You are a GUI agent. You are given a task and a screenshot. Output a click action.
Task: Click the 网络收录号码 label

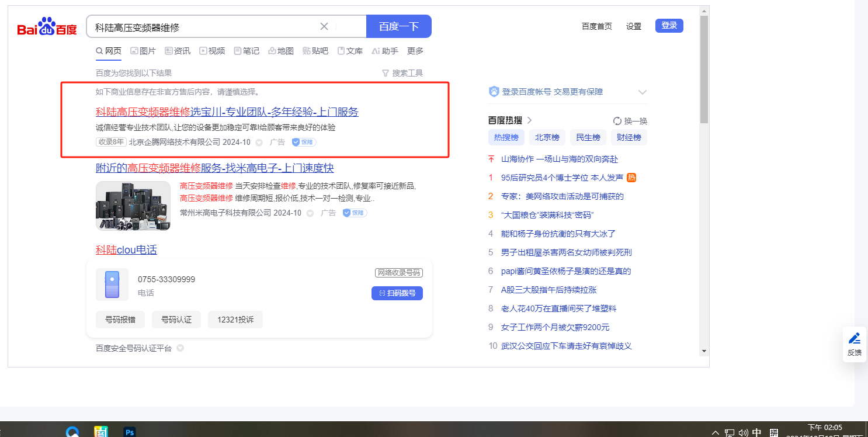click(x=399, y=273)
